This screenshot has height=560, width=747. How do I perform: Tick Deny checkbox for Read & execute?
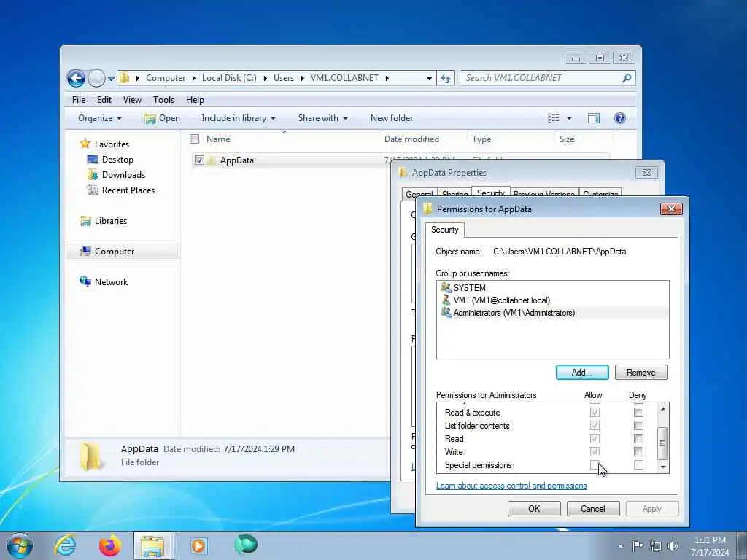(638, 413)
